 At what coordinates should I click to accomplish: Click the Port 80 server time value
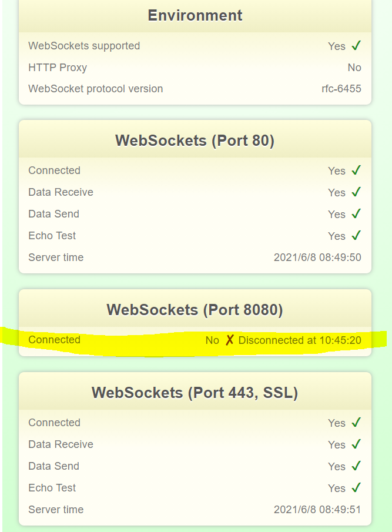pyautogui.click(x=317, y=257)
